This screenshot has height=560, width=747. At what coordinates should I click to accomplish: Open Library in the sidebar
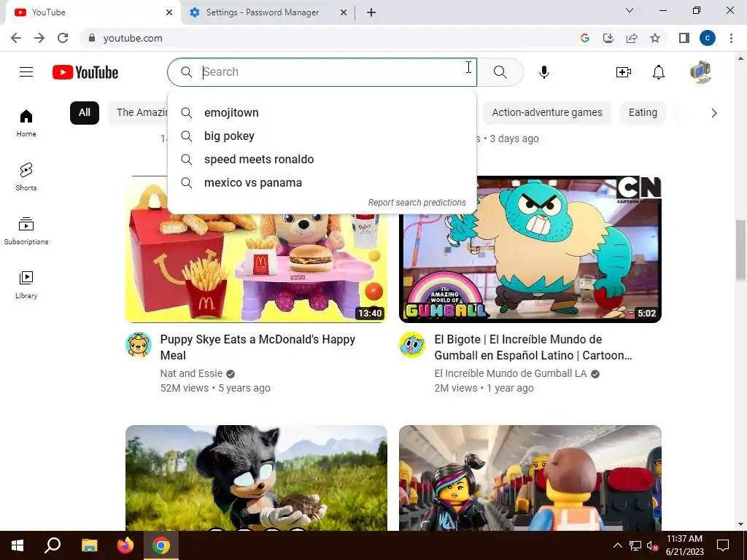pos(26,284)
